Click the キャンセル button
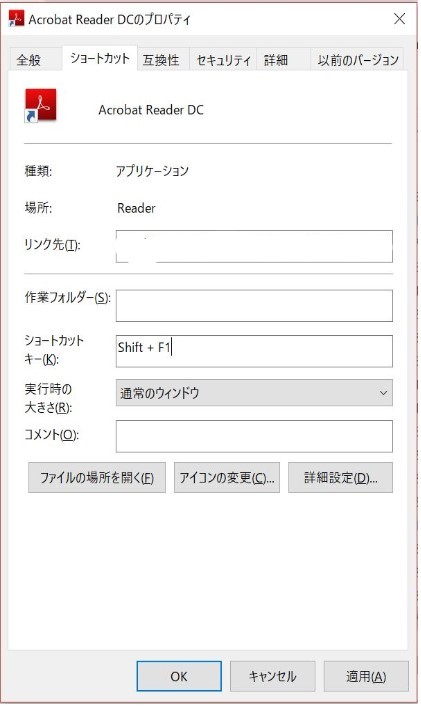The width and height of the screenshot is (421, 708). pos(272,676)
